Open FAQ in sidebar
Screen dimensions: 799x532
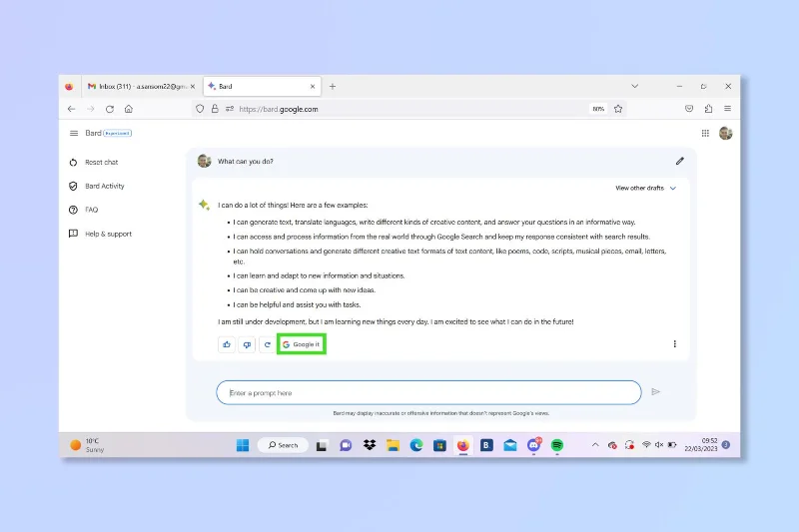83,210
